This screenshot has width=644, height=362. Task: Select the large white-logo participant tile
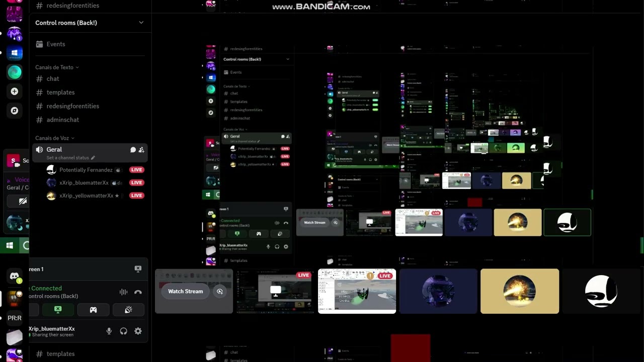[601, 291]
